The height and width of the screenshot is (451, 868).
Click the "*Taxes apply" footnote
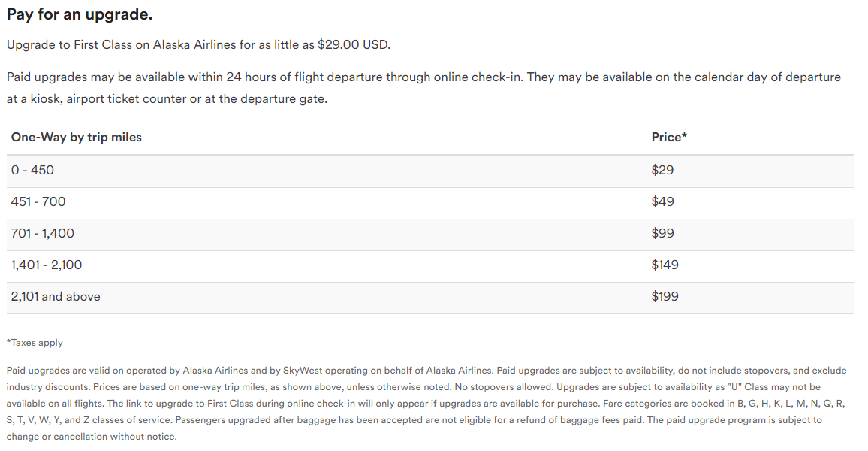[35, 343]
